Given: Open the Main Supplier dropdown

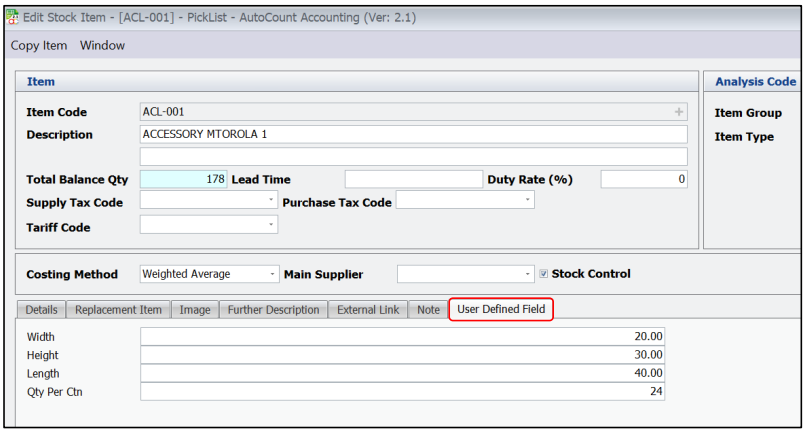Looking at the screenshot, I should click(x=528, y=274).
